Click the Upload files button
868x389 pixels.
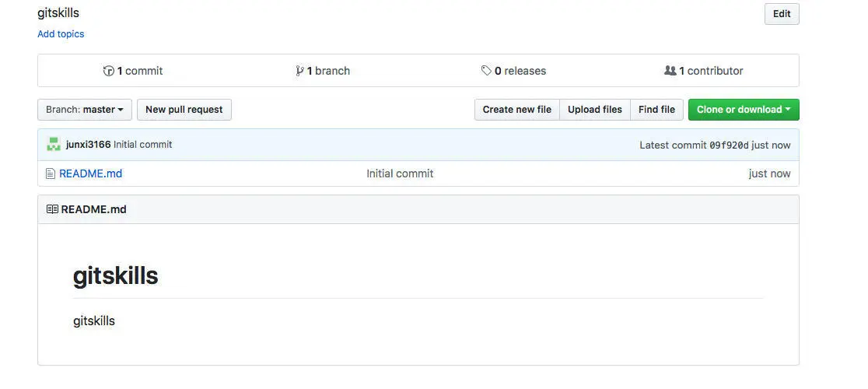[595, 110]
